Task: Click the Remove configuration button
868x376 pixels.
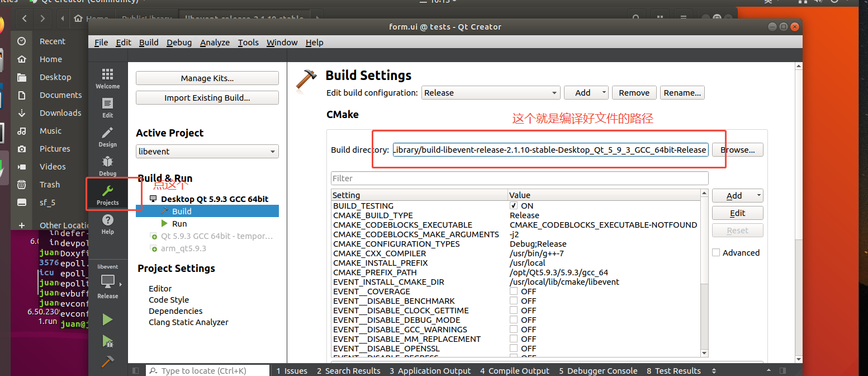Action: pyautogui.click(x=634, y=93)
